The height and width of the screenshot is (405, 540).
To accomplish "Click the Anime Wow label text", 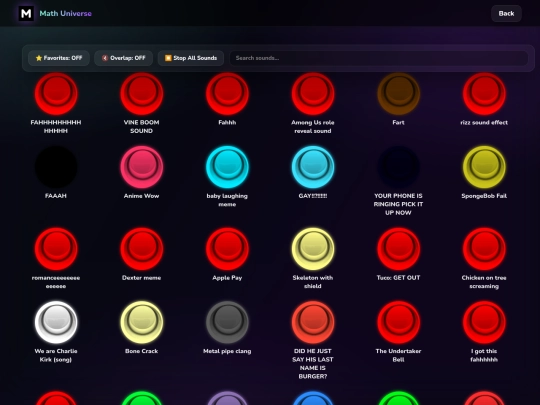I will pos(142,196).
